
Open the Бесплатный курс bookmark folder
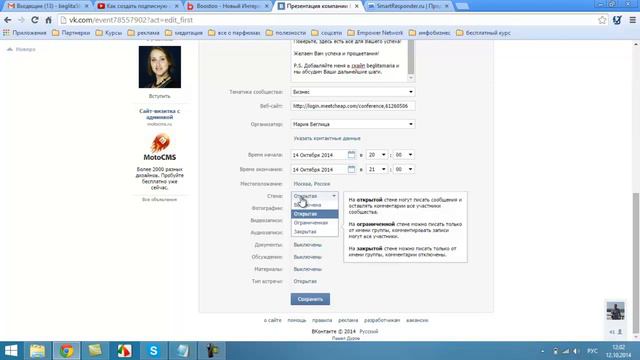click(x=483, y=33)
